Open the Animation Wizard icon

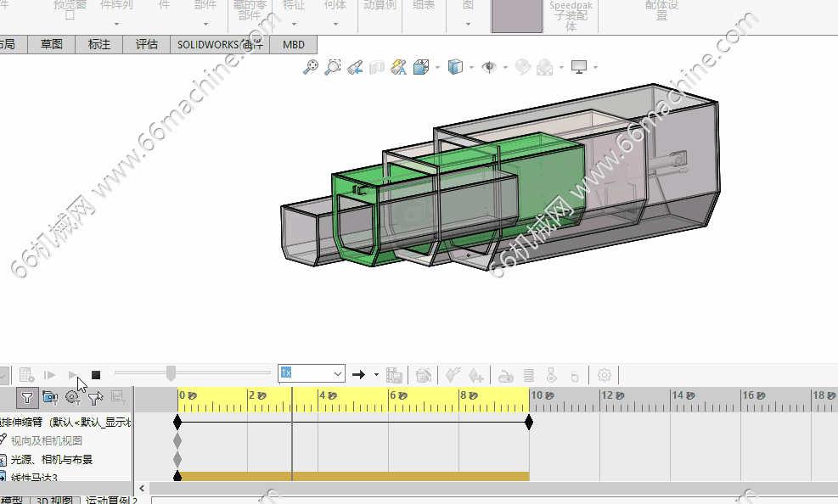pyautogui.click(x=425, y=374)
